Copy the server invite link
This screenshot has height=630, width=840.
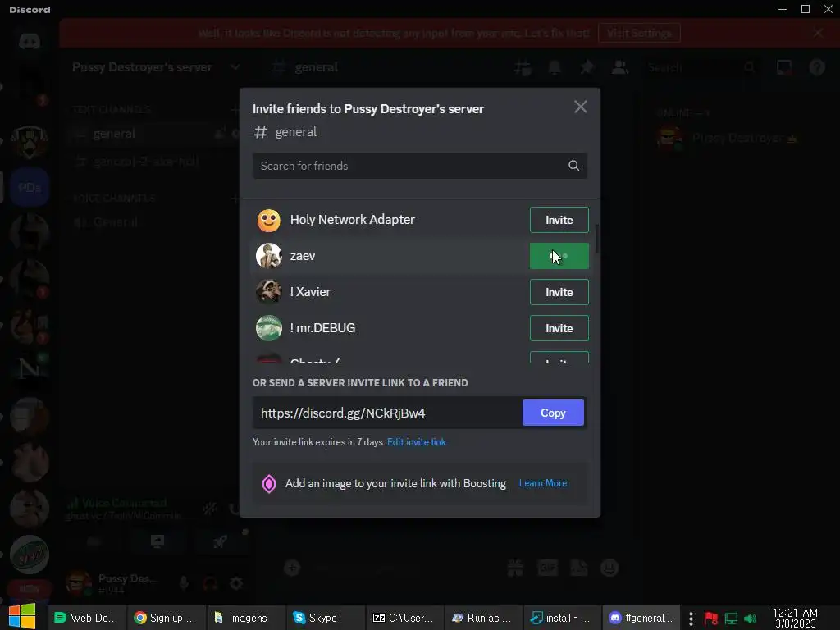[553, 413]
